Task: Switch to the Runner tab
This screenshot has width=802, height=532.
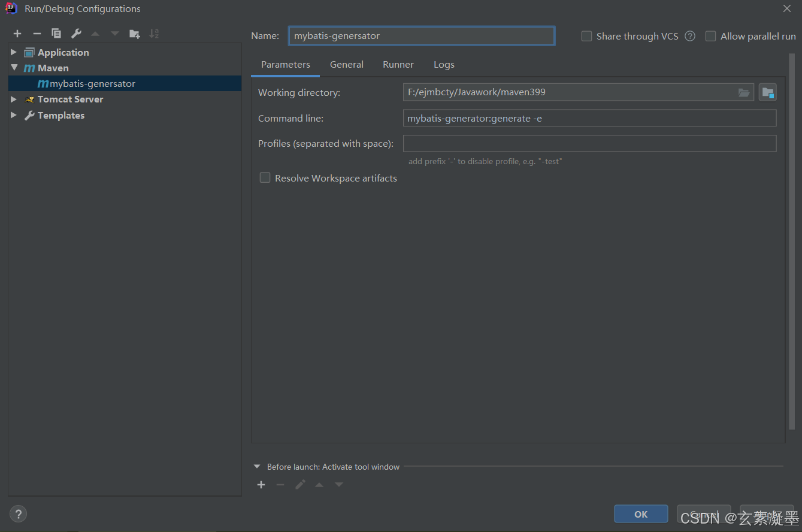Action: [398, 65]
